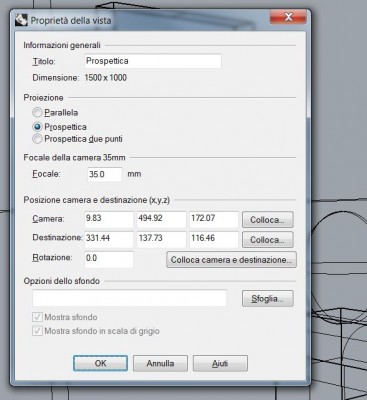This screenshot has width=367, height=400.
Task: Click the Camera Z field 172.07
Action: [214, 219]
